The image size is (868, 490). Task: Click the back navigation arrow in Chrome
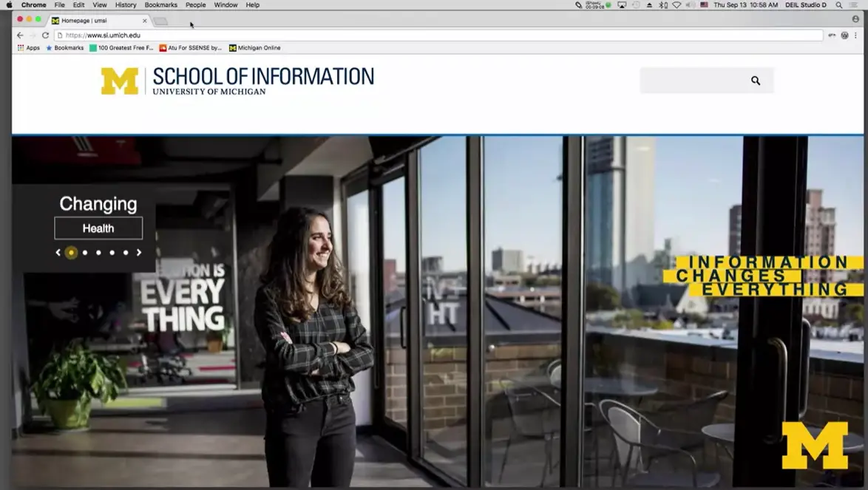[20, 35]
